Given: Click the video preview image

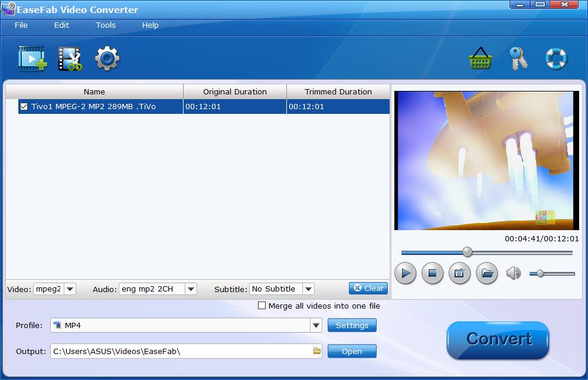Looking at the screenshot, I should click(x=486, y=160).
